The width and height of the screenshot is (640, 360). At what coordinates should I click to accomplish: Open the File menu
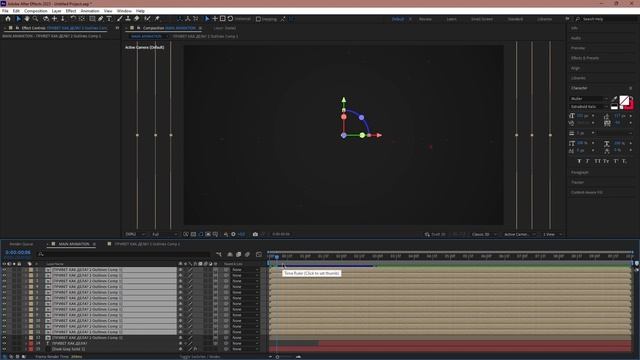5,11
